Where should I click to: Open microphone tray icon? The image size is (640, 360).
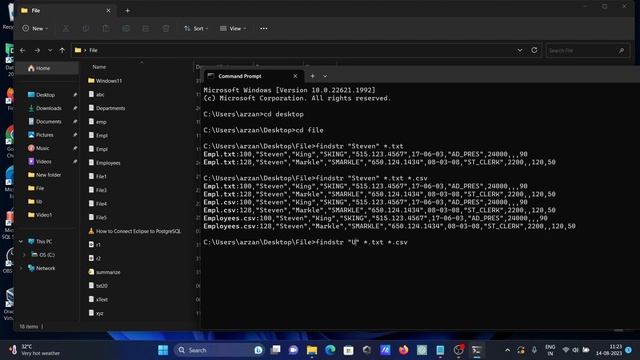pos(534,350)
